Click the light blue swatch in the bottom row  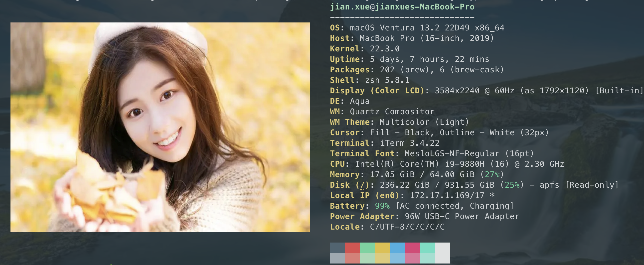click(x=397, y=258)
